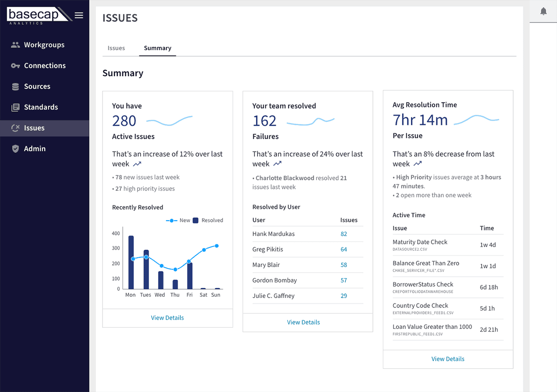Click the basecap analytics logo

coord(39,15)
